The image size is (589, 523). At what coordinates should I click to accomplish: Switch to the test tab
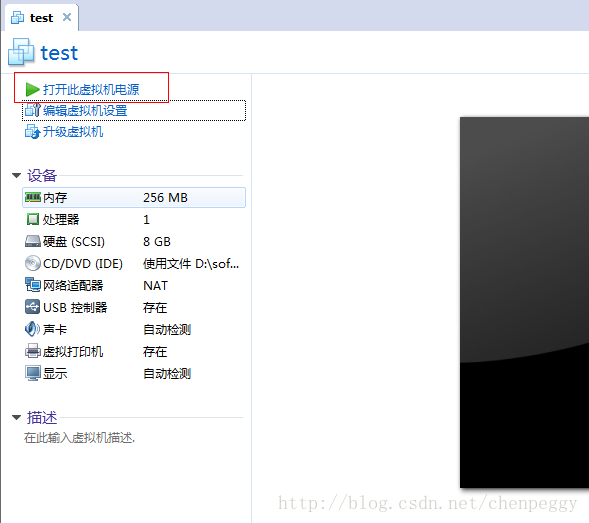[41, 18]
